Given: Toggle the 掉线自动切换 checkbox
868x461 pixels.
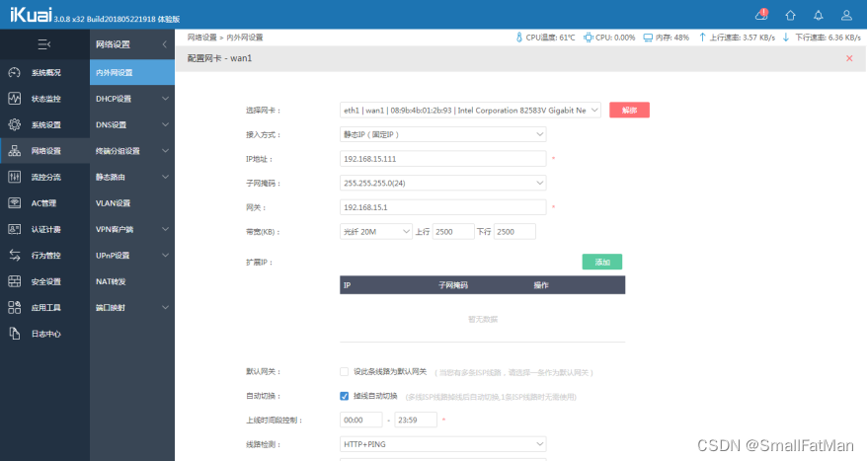Looking at the screenshot, I should pos(345,396).
